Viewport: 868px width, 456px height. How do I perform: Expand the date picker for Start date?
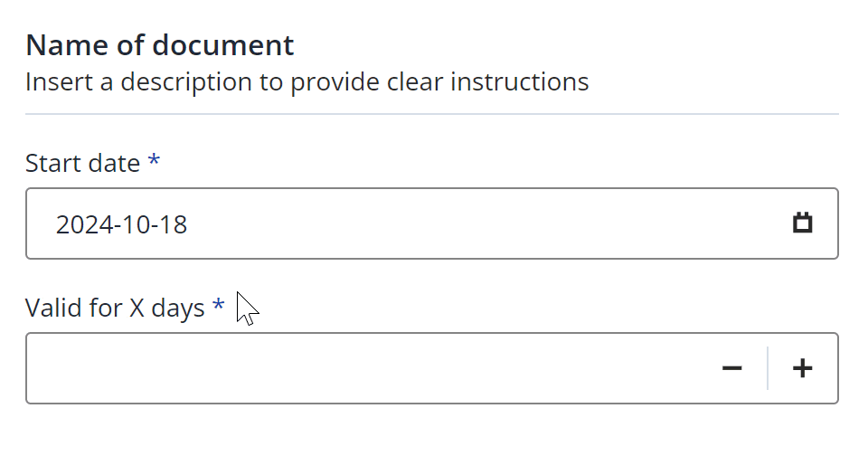pos(802,223)
